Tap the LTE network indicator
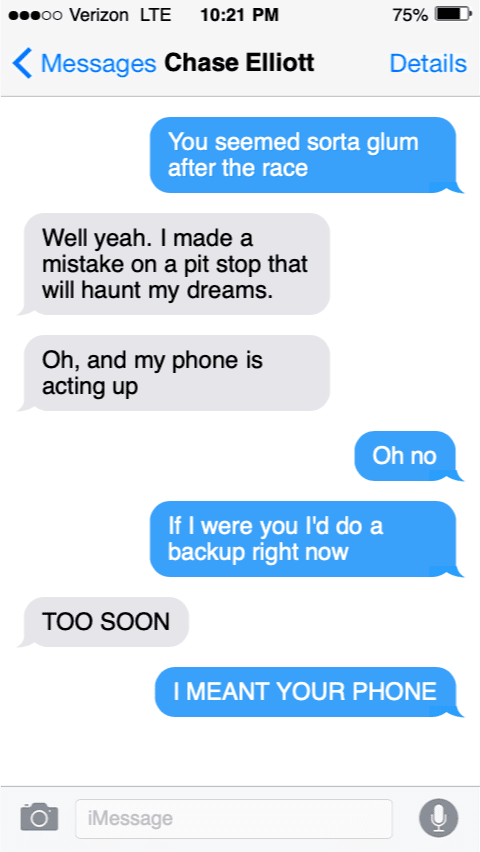The image size is (480, 852). coord(155,15)
